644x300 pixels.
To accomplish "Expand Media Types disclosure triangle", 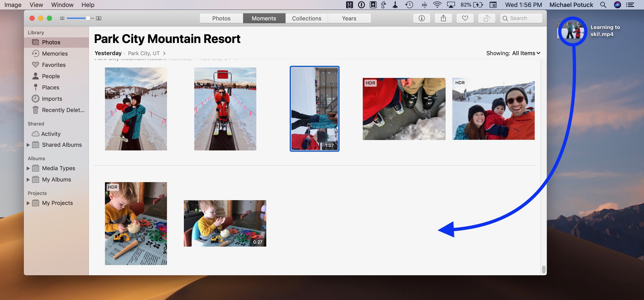I will tap(28, 168).
